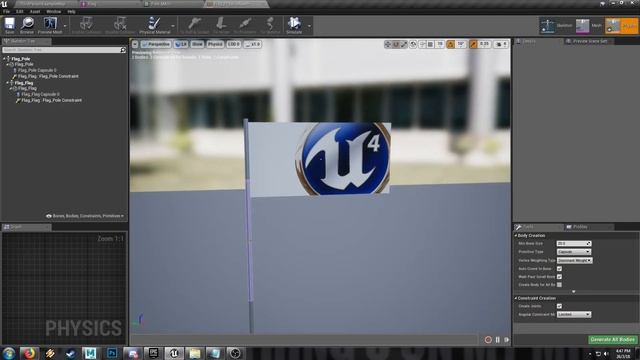This screenshot has width=640, height=360.
Task: Select the rotate gizmo icon
Action: [x=396, y=44]
